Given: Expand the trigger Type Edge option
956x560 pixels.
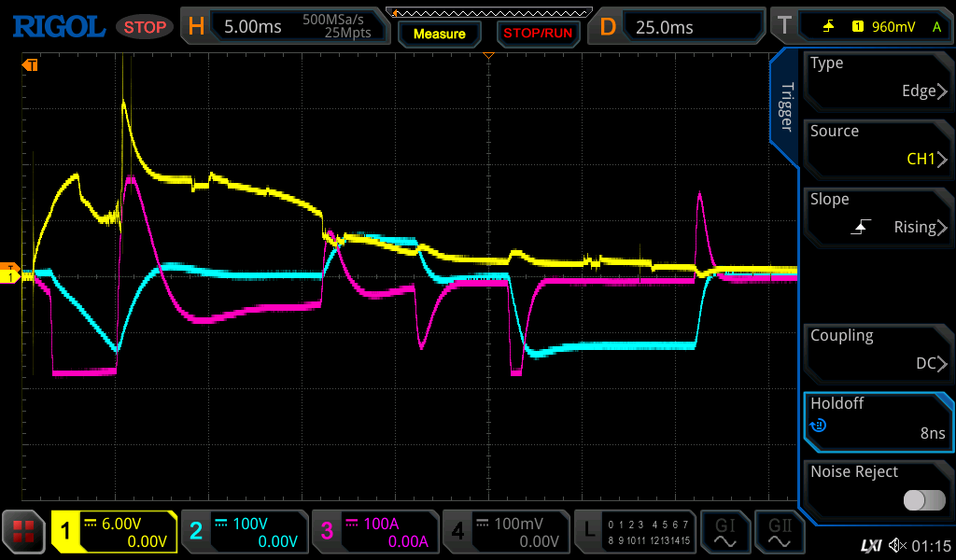Looking at the screenshot, I should pyautogui.click(x=878, y=78).
